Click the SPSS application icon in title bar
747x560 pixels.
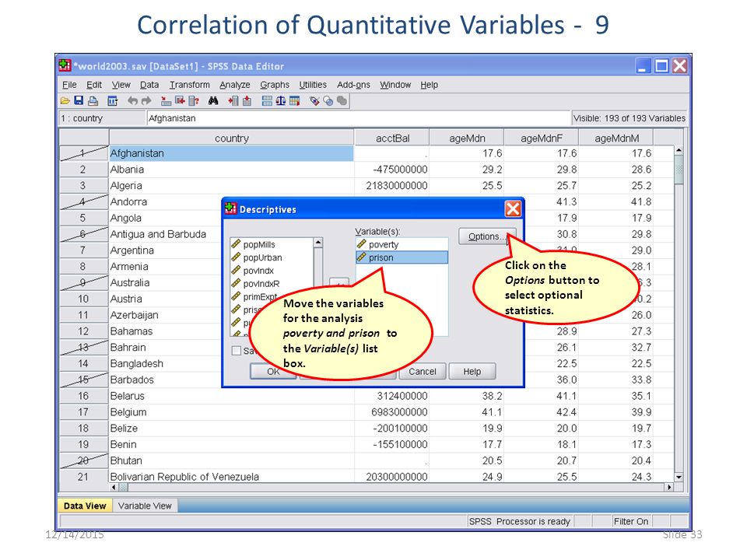point(65,65)
